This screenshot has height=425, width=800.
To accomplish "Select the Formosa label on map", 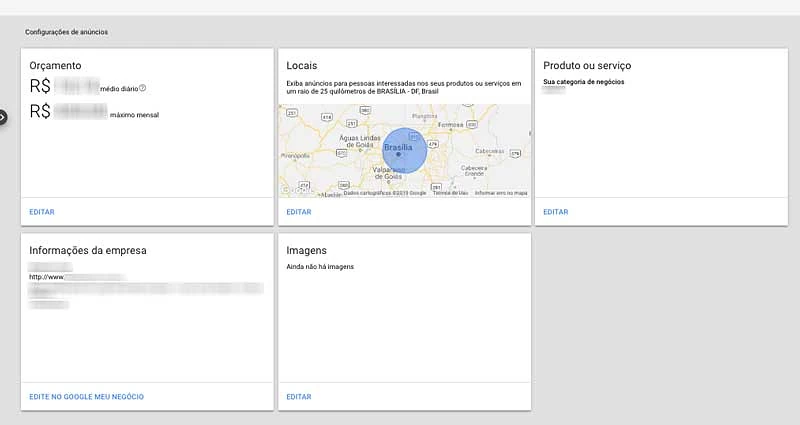I will point(450,124).
